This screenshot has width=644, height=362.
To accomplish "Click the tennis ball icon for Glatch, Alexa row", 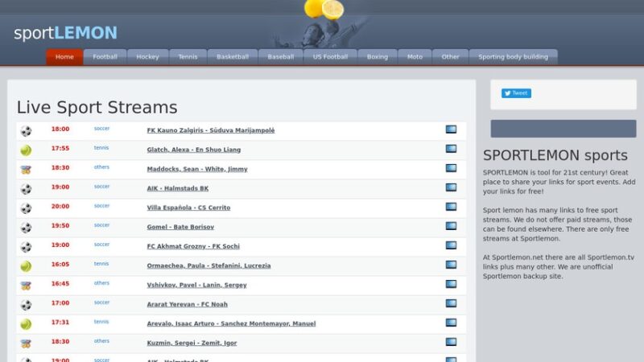I will pos(26,150).
